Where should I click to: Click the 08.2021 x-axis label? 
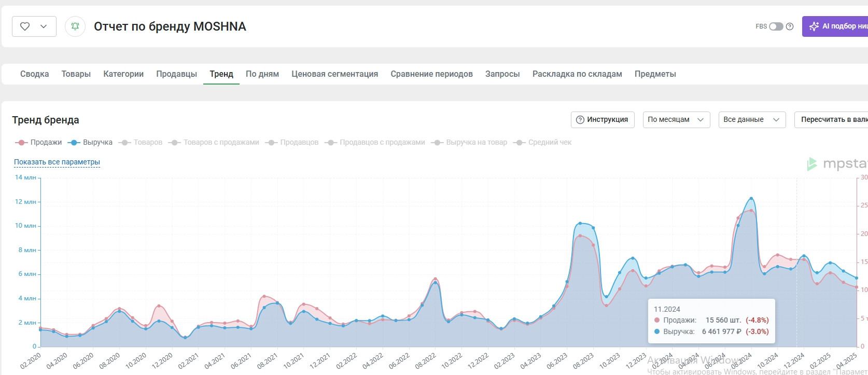click(x=268, y=360)
